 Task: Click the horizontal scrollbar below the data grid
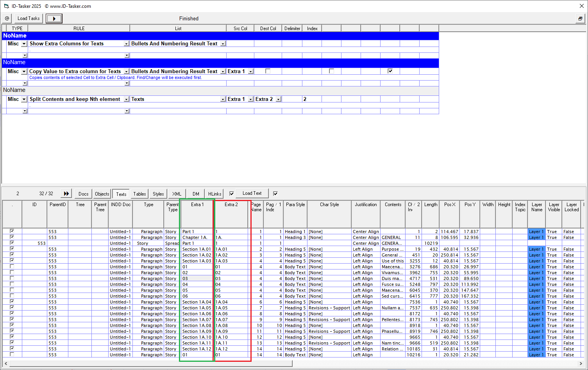coord(156,363)
